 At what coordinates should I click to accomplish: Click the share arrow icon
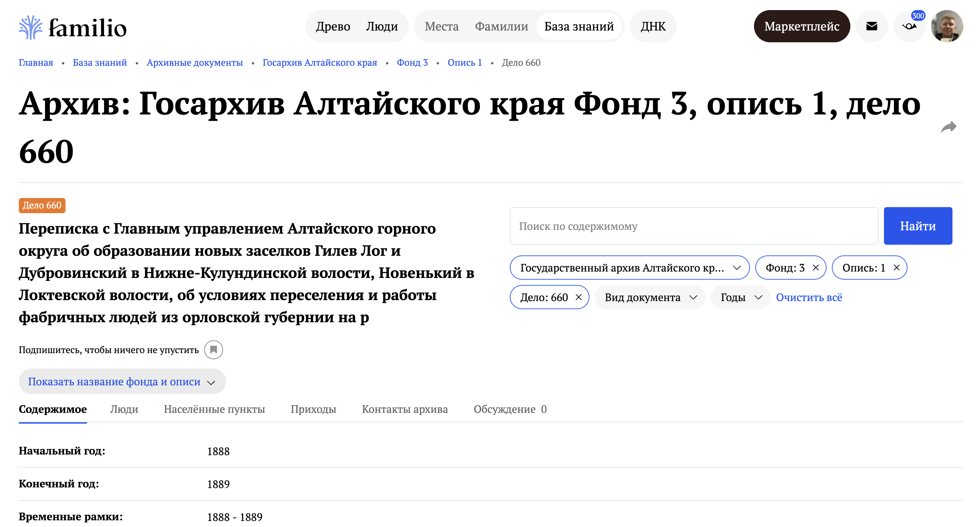pyautogui.click(x=948, y=127)
